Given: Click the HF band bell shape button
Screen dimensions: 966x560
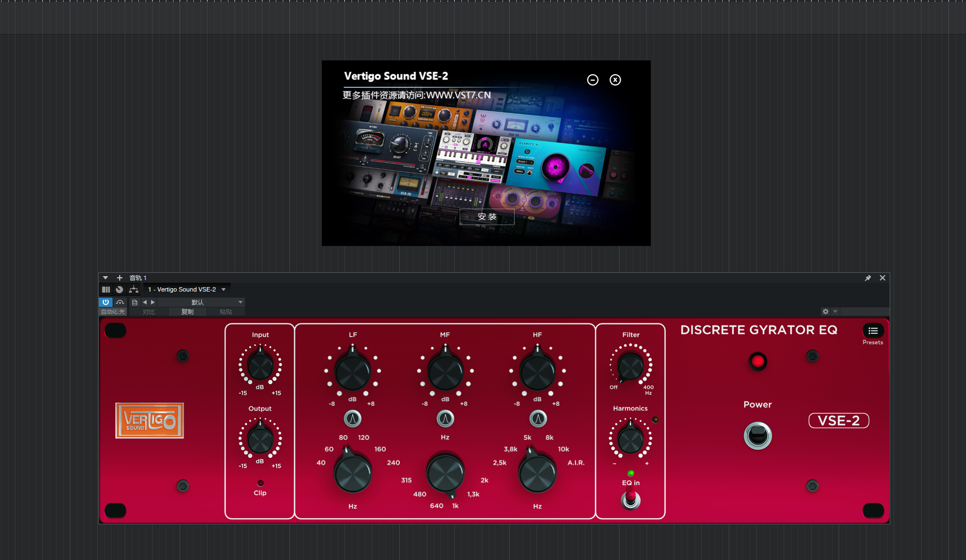Looking at the screenshot, I should point(538,419).
